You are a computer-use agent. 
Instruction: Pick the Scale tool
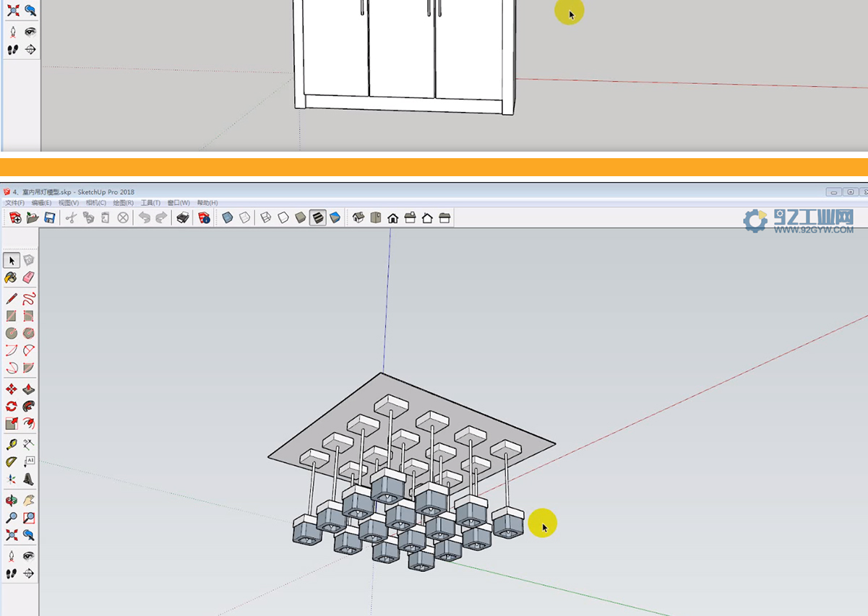[x=12, y=424]
